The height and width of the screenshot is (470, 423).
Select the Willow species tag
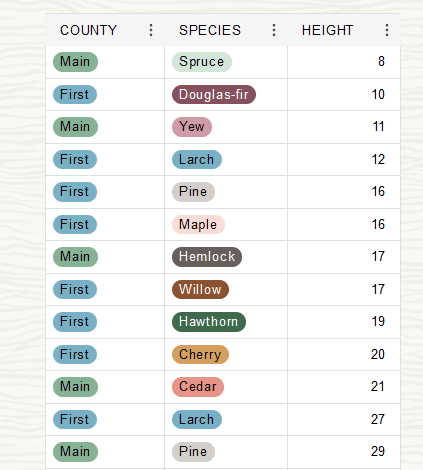pos(200,289)
